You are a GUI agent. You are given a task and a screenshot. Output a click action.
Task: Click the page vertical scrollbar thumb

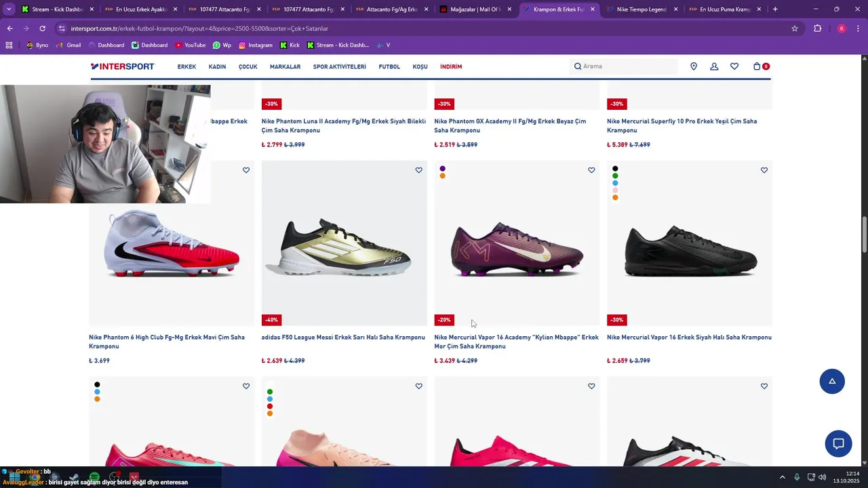point(864,235)
